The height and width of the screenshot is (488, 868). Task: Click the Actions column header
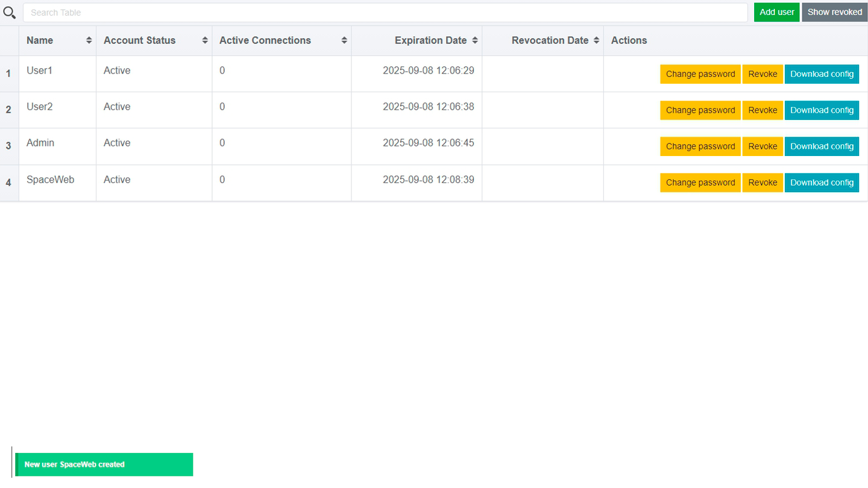(629, 40)
